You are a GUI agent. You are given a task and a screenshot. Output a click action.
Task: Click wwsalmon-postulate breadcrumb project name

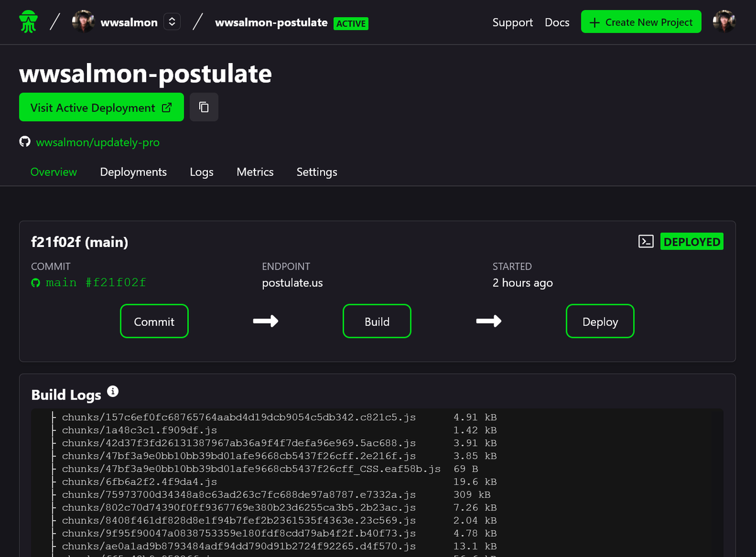pos(272,22)
